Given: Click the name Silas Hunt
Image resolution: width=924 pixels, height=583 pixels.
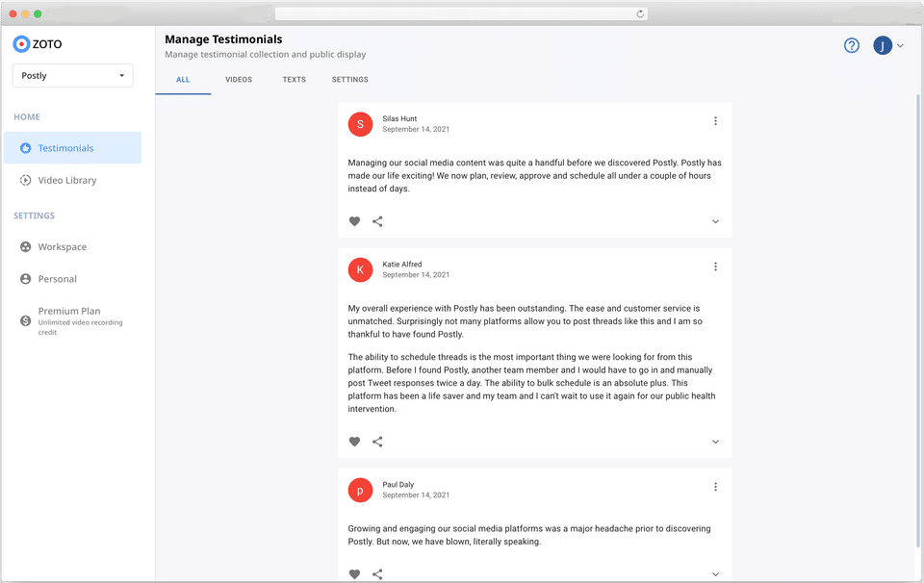Looking at the screenshot, I should pos(399,118).
